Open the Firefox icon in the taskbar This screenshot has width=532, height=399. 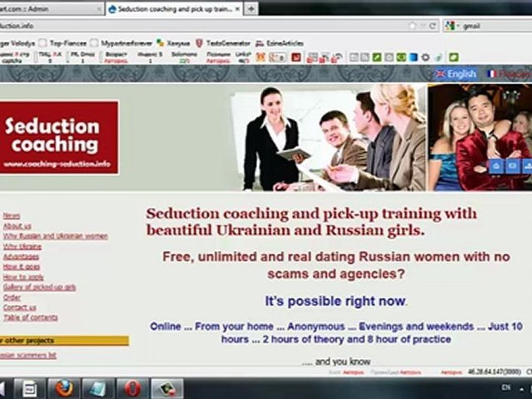(64, 388)
